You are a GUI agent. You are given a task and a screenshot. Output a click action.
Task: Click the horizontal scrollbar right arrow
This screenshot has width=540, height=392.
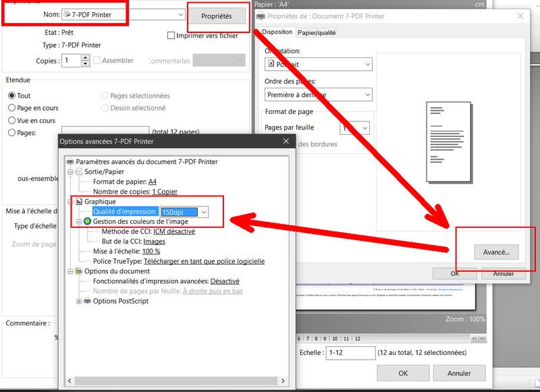pos(283,381)
